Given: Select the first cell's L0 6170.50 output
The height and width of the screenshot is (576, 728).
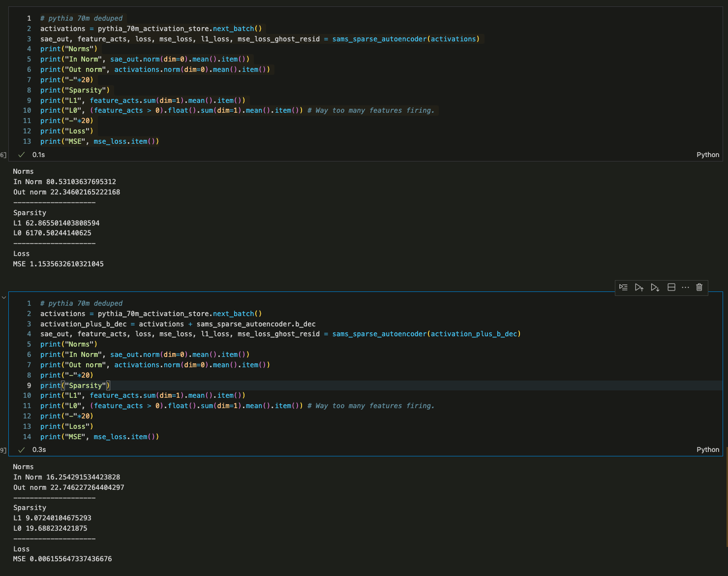Looking at the screenshot, I should (x=52, y=233).
